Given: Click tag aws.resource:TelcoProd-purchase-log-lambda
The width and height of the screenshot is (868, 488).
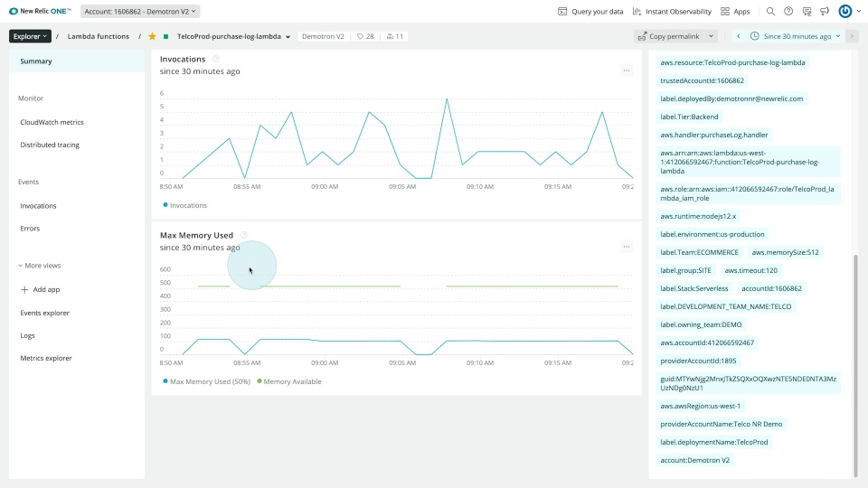Looking at the screenshot, I should (732, 62).
